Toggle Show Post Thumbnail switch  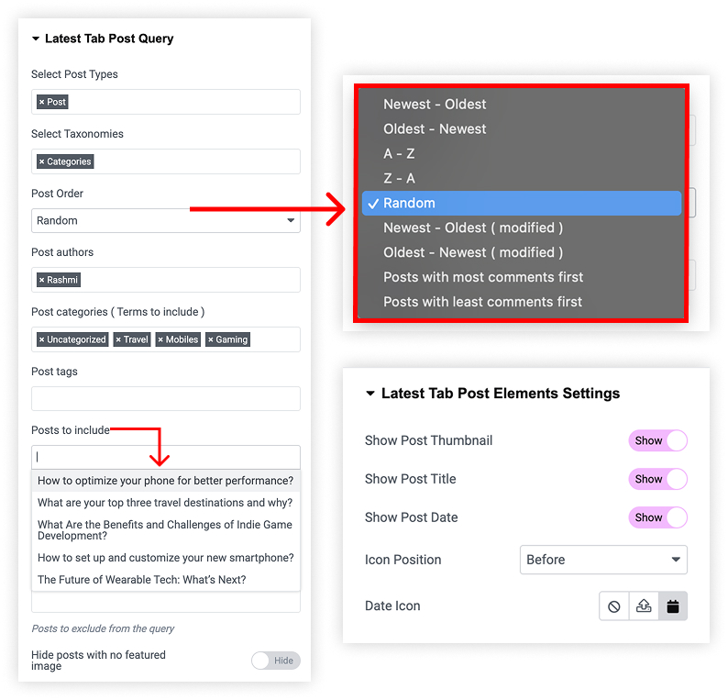coord(657,440)
